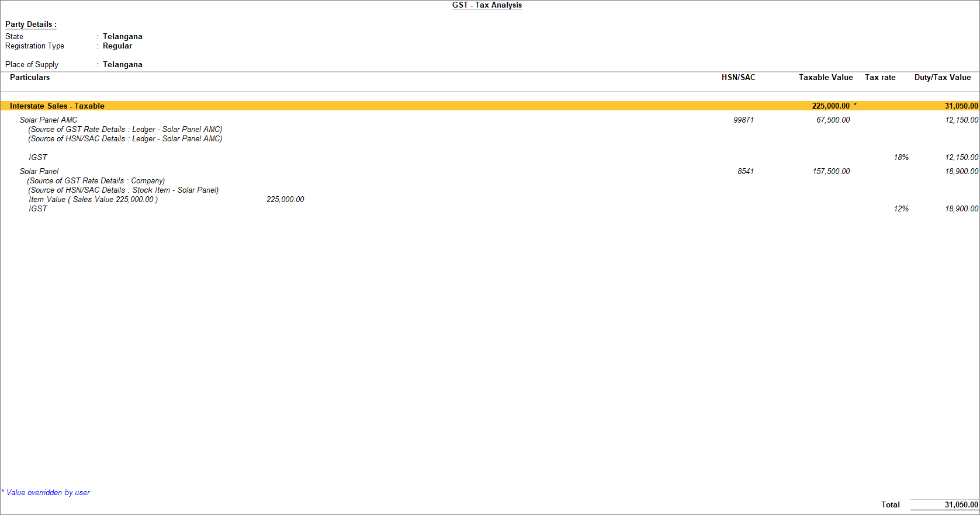Click the Duty/Tax Value column header

[943, 77]
